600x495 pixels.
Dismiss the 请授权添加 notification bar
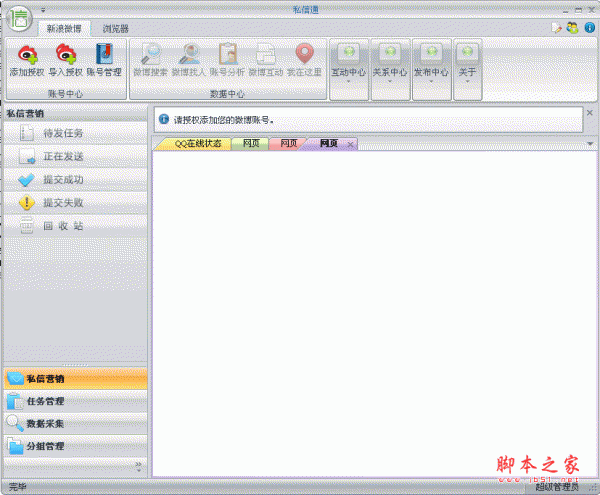coord(590,112)
